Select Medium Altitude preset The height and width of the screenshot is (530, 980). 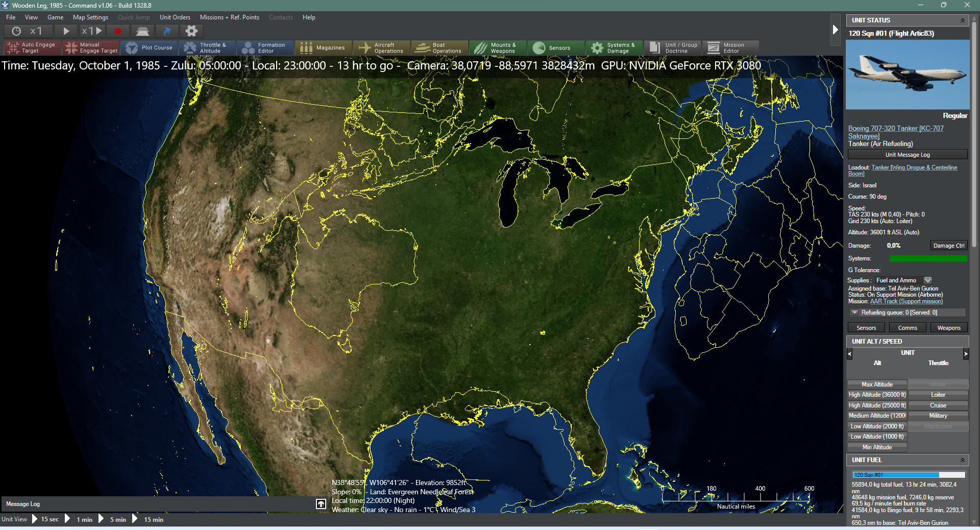pyautogui.click(x=877, y=416)
